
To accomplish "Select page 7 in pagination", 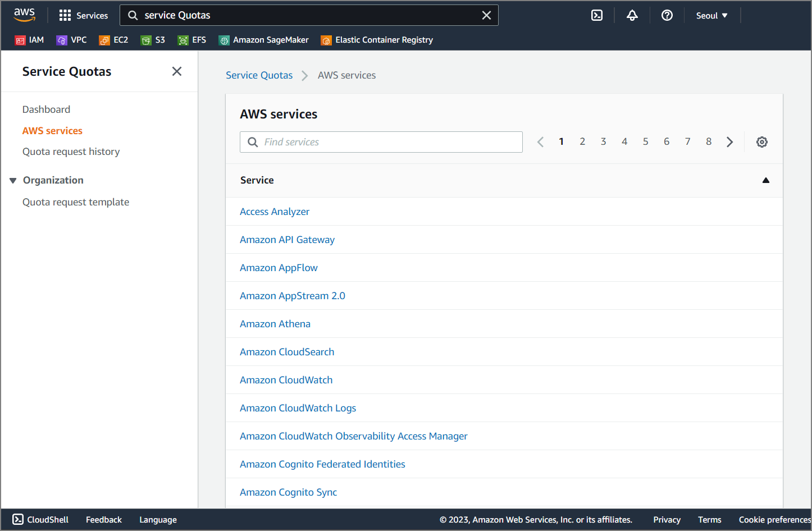I will [x=687, y=141].
